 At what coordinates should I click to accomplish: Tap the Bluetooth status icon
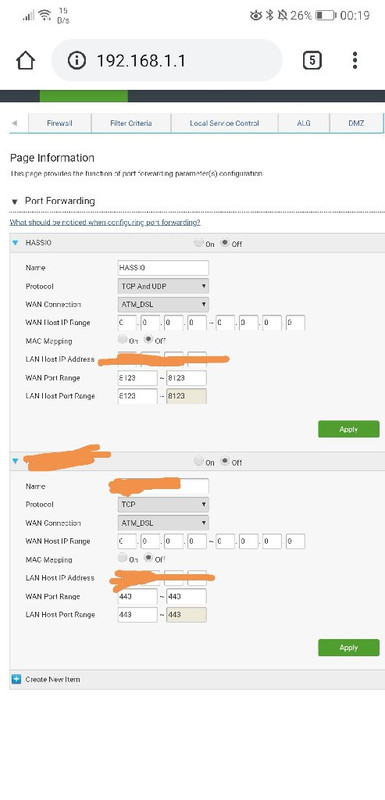[x=270, y=15]
